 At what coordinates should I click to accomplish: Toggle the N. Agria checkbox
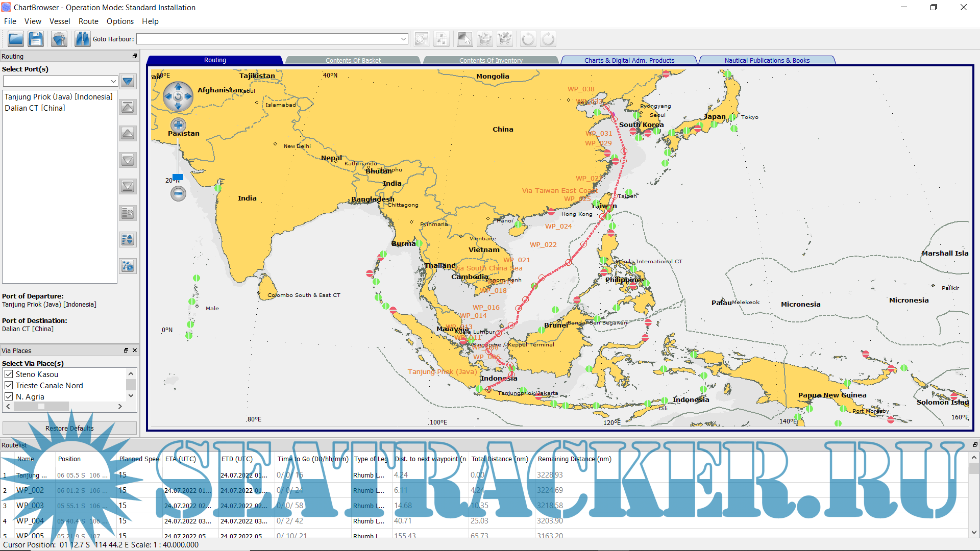[x=9, y=396]
